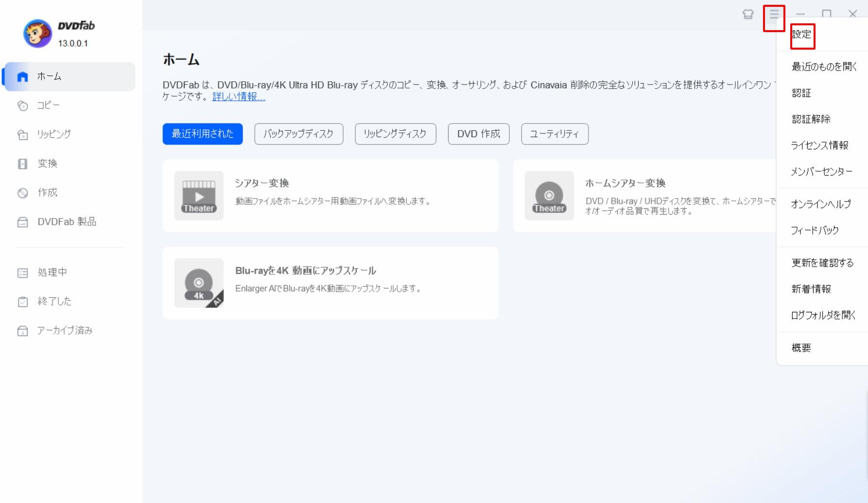Click the Blu-ray 4K AI thumbnail
The width and height of the screenshot is (868, 503).
click(199, 283)
